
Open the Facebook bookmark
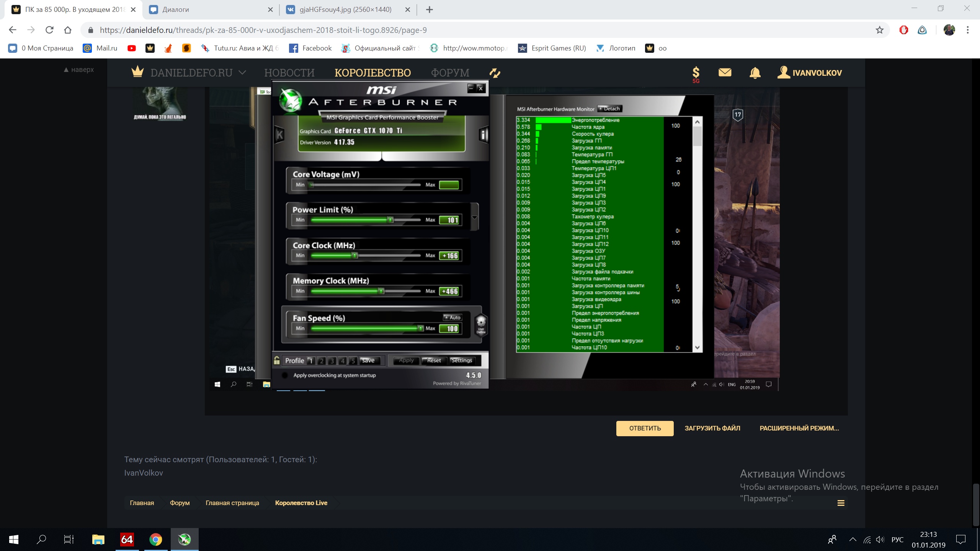(x=310, y=48)
